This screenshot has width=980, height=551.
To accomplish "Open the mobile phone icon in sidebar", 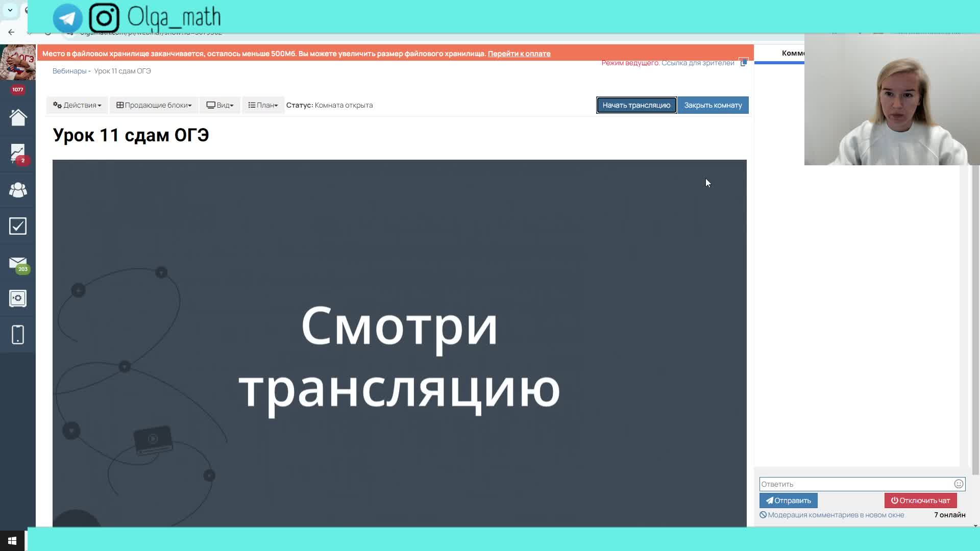I will pos(18,335).
